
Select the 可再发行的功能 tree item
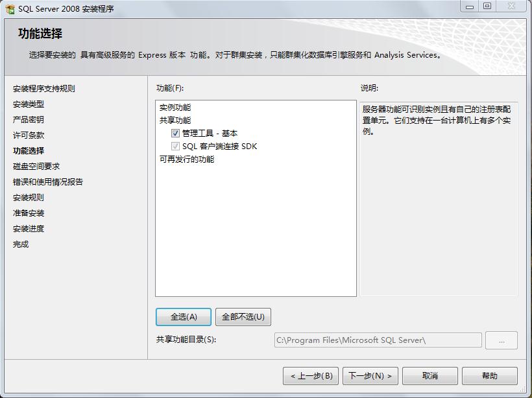[187, 159]
